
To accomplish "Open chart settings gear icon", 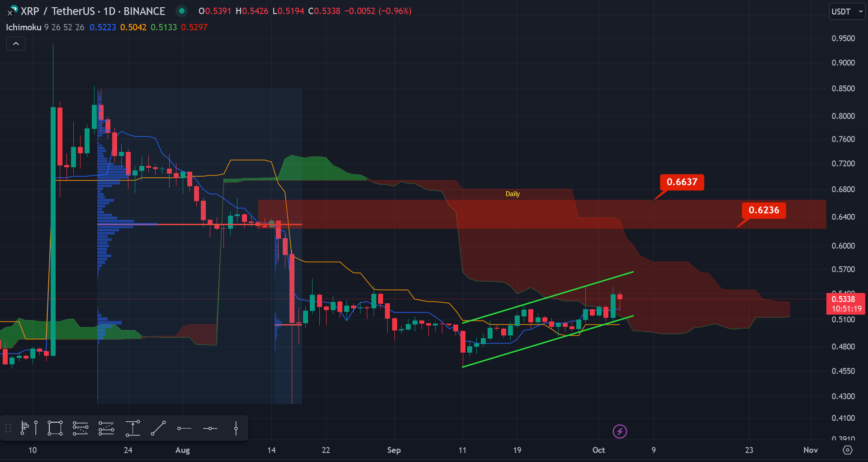I will click(x=848, y=450).
